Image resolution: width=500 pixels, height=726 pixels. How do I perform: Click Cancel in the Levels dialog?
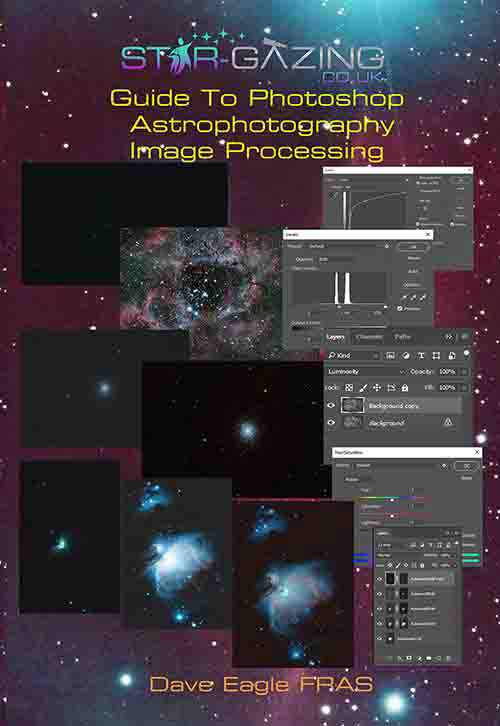tap(413, 258)
